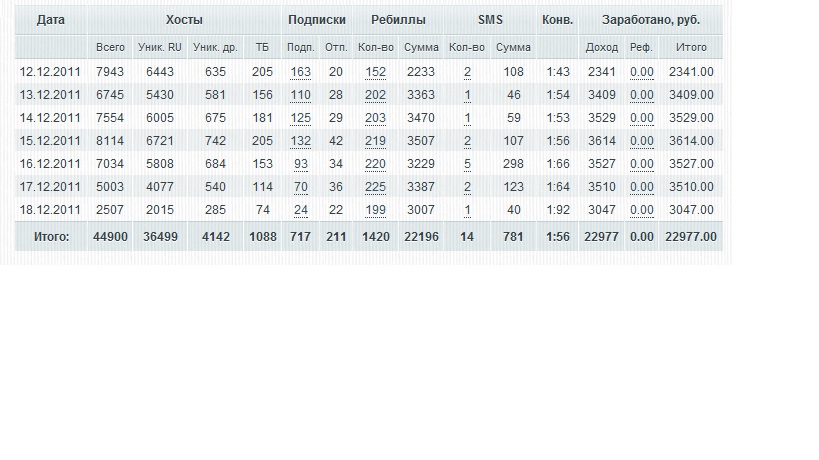Click the Отп. sub-header

pos(336,47)
